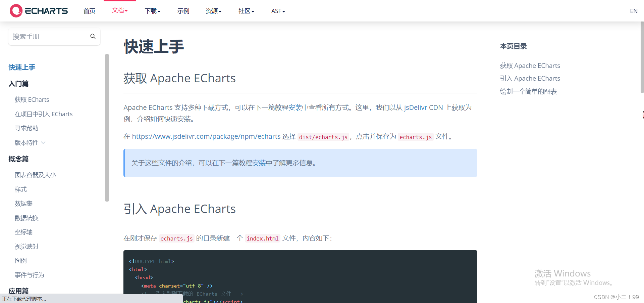Screen dimensions: 644x303
Task: Open the 入门篇 sidebar section
Action: (18, 84)
